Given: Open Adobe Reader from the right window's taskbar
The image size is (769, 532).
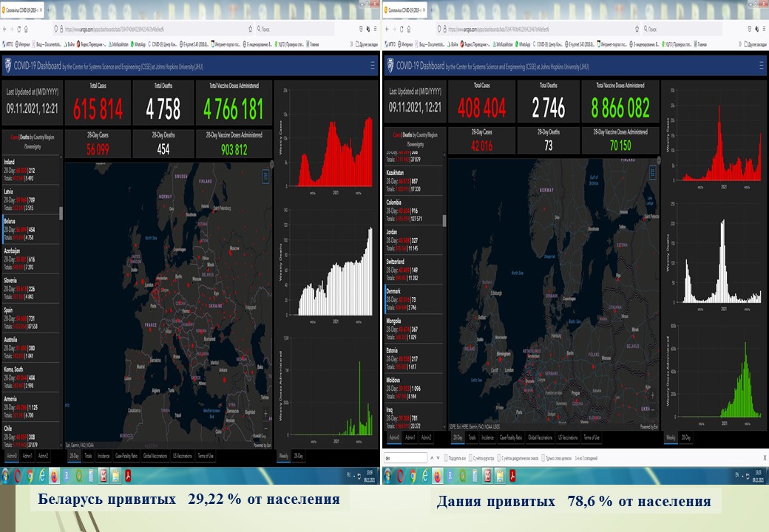Looking at the screenshot, I should [x=512, y=475].
